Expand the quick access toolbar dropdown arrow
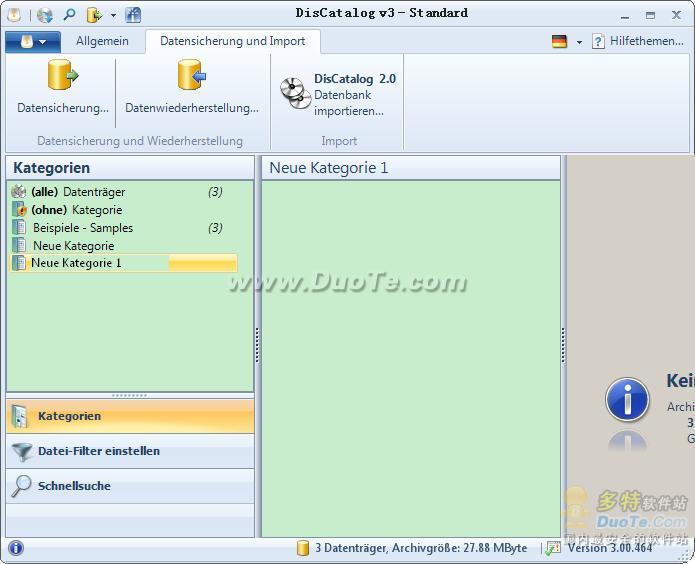The width and height of the screenshot is (695, 564). point(113,16)
